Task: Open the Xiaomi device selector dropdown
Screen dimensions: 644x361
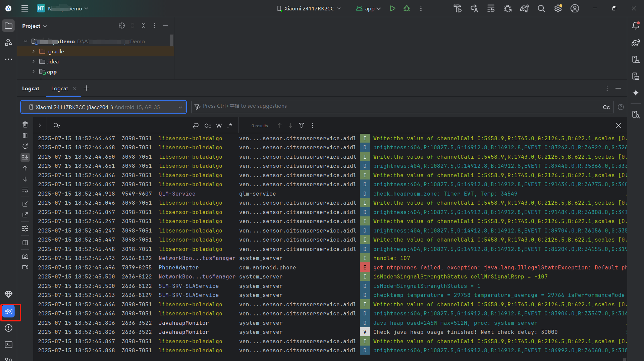Action: tap(309, 8)
